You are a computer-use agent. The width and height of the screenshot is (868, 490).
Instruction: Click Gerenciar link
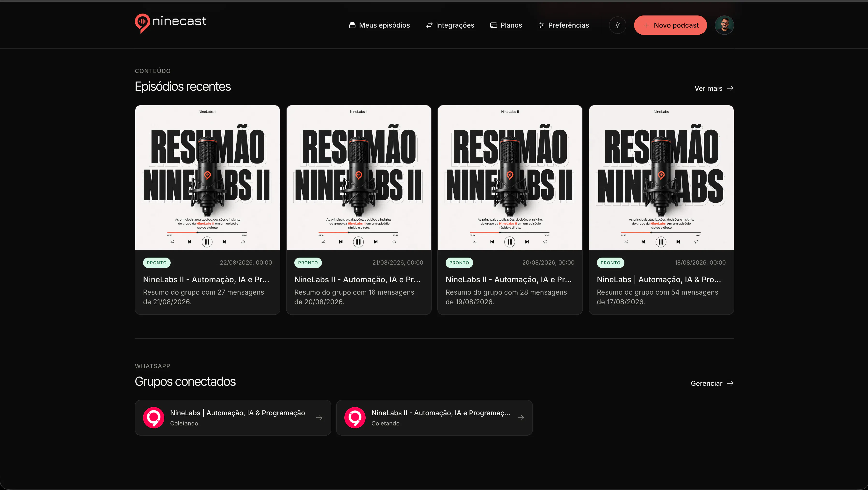712,383
